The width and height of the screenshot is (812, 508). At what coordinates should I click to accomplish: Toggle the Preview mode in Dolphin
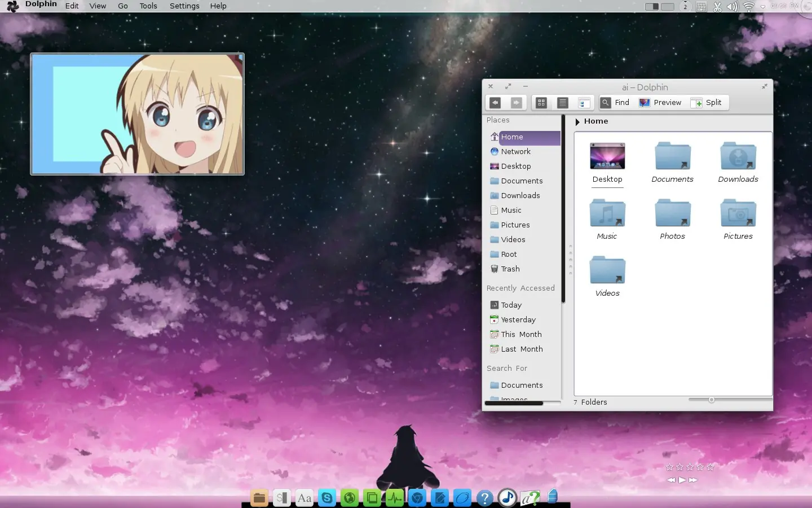coord(660,102)
